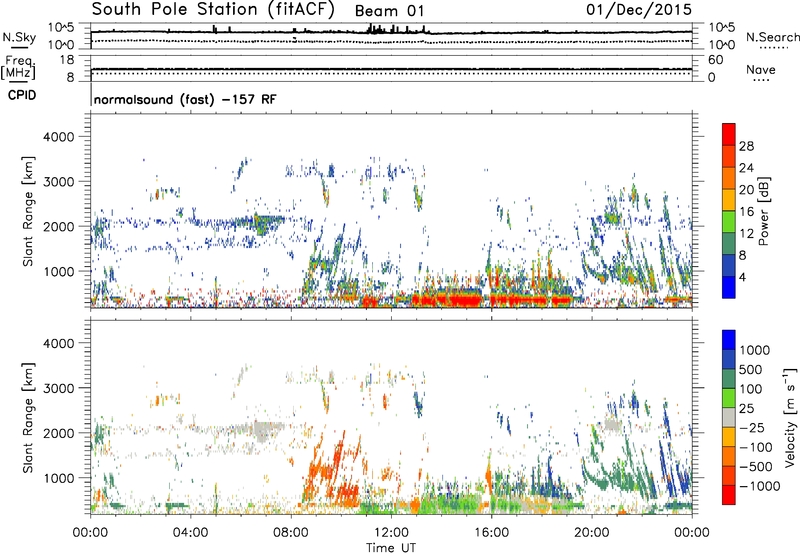Click the 'N.Sky' legend label
Image resolution: width=800 pixels, height=554 pixels.
19,37
